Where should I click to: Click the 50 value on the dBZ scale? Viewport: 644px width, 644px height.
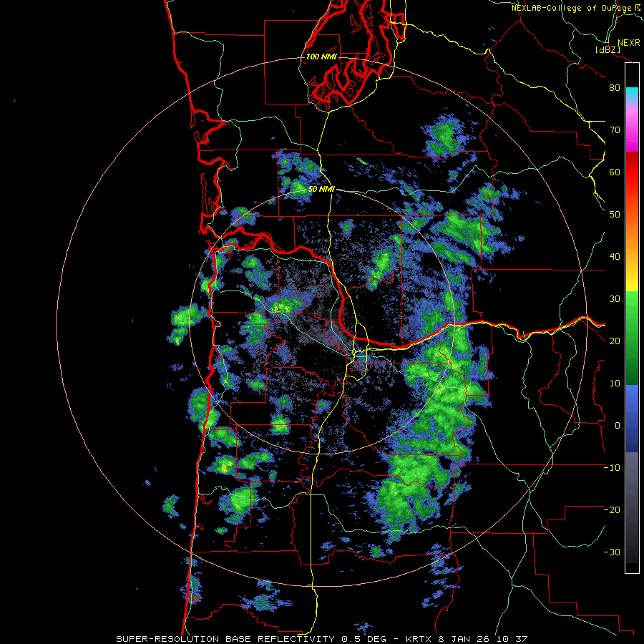point(615,215)
